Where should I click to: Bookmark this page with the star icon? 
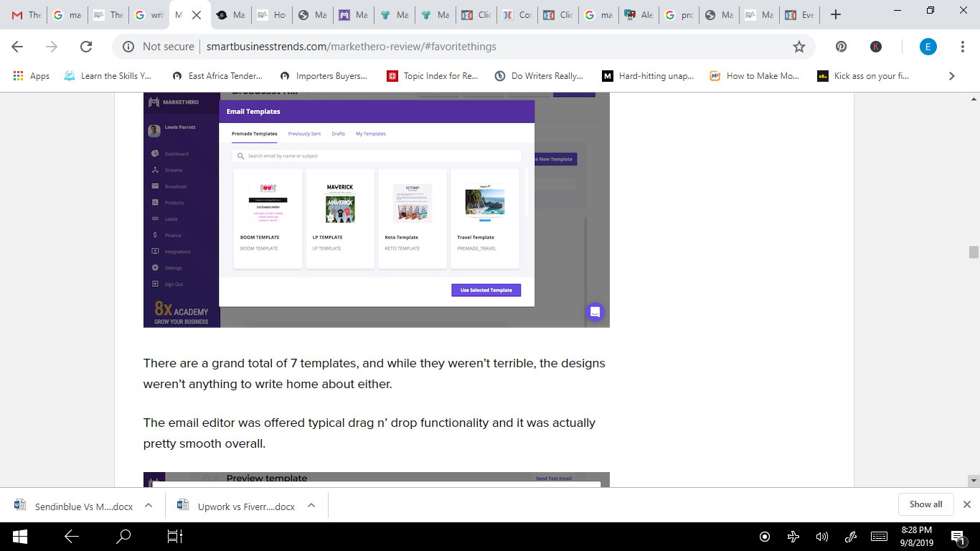pyautogui.click(x=799, y=47)
